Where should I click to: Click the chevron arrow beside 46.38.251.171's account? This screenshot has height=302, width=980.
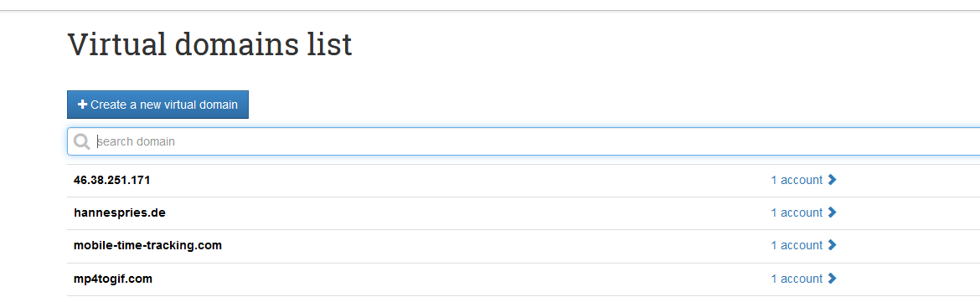832,180
